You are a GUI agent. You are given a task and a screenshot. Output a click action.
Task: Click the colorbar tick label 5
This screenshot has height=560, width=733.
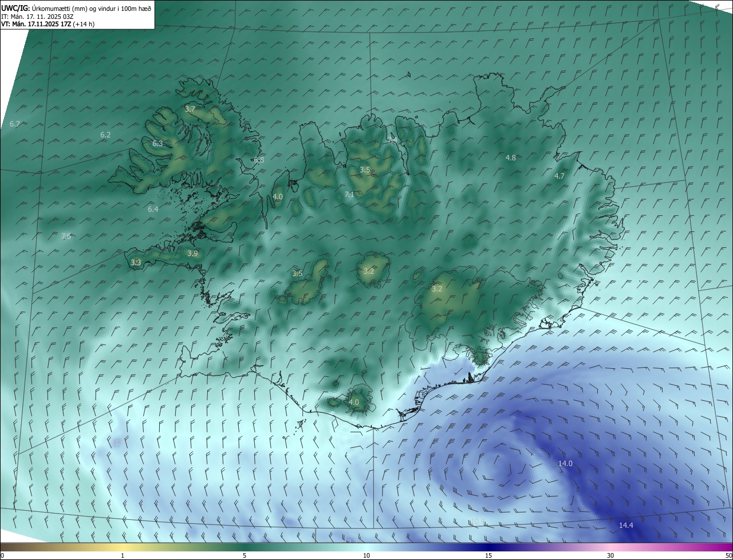coord(245,555)
